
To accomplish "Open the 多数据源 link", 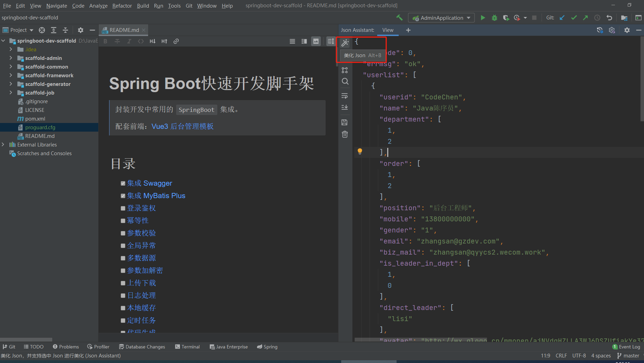I will 142,258.
